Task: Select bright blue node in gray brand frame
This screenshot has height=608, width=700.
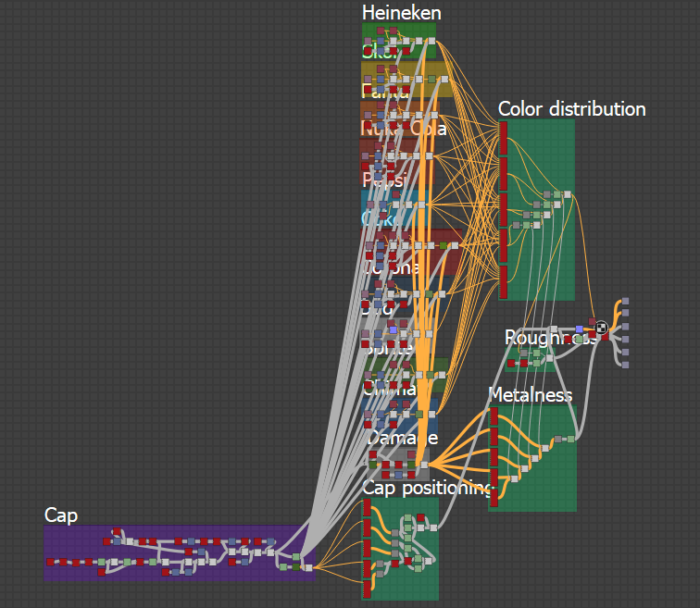Action: coord(393,329)
